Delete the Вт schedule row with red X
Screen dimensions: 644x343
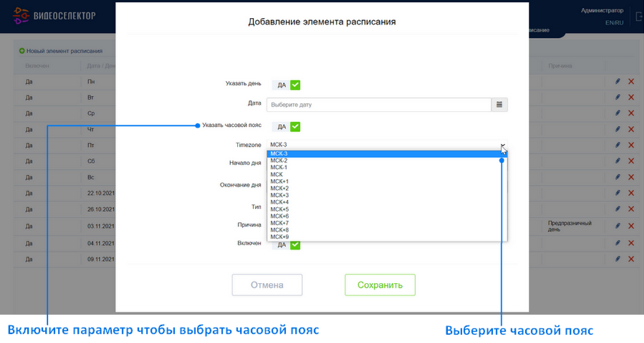point(631,97)
